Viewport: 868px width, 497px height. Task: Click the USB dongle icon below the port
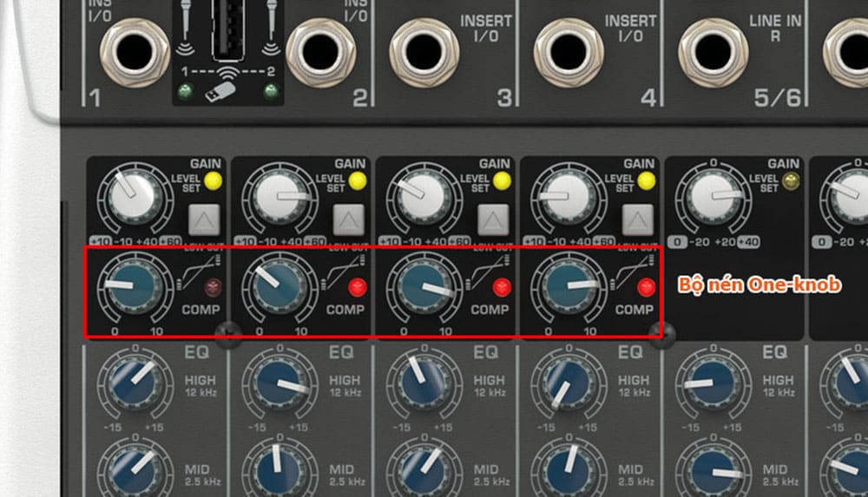[x=220, y=92]
